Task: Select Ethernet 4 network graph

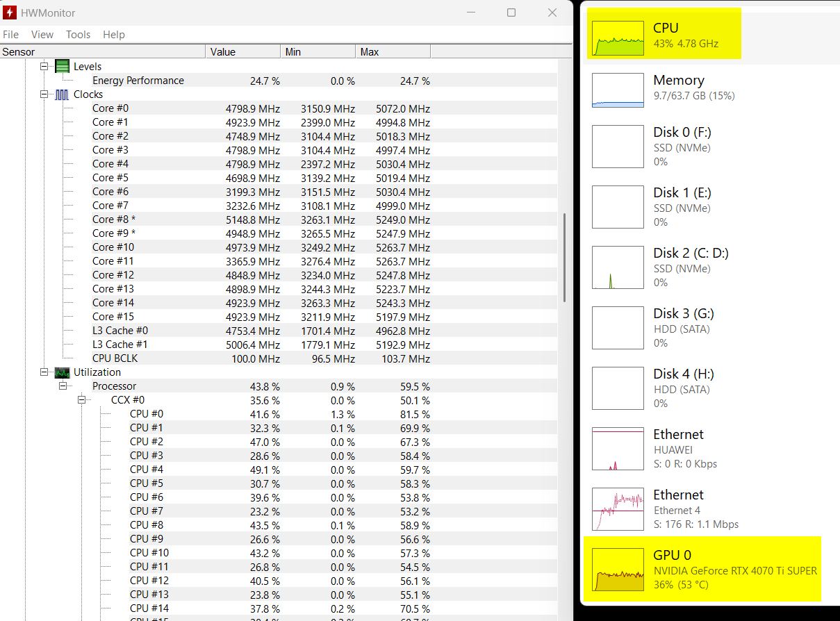Action: point(618,509)
